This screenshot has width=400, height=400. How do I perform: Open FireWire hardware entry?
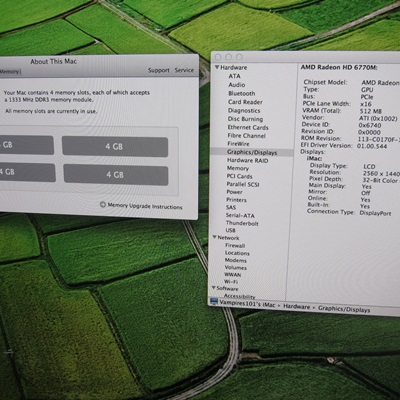[238, 144]
